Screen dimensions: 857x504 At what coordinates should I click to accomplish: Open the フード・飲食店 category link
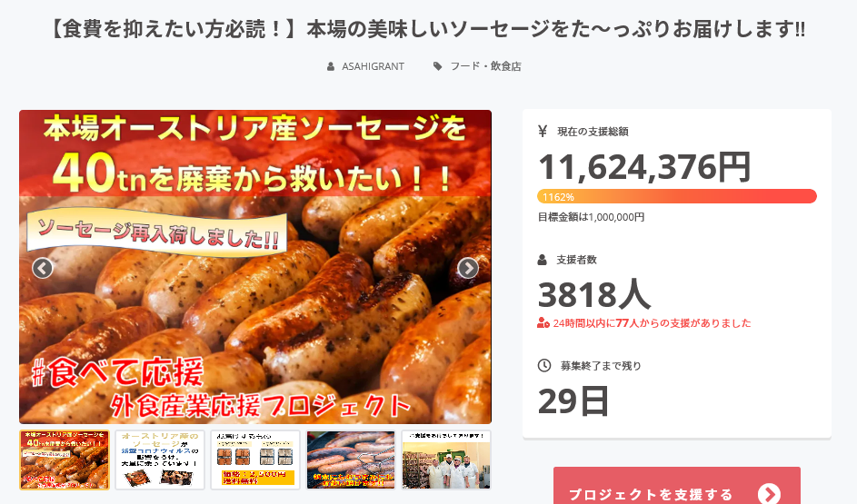485,66
